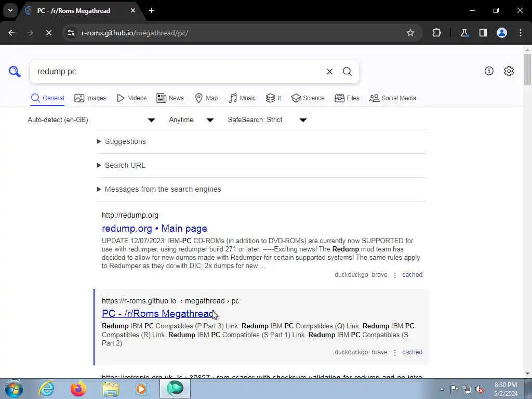This screenshot has height=399, width=532.
Task: Select the General search tab
Action: [47, 98]
